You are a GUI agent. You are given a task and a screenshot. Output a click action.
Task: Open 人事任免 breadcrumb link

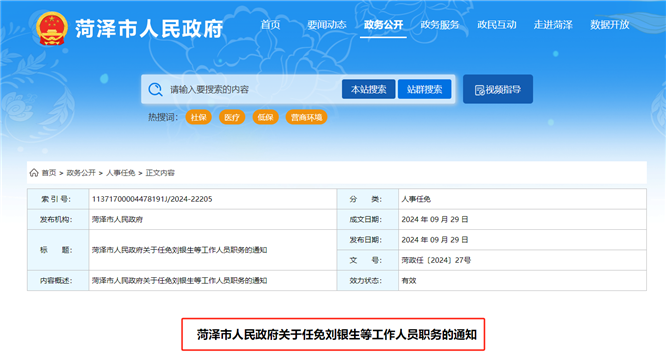120,173
